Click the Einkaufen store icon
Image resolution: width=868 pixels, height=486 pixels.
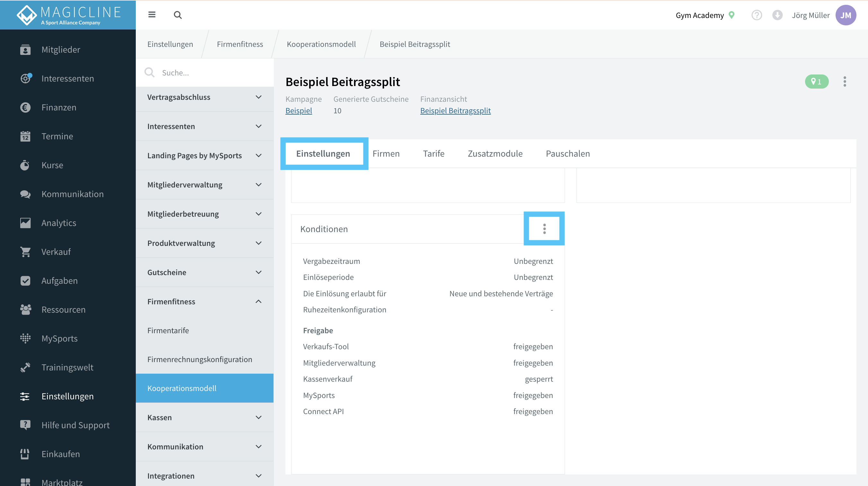click(x=25, y=454)
